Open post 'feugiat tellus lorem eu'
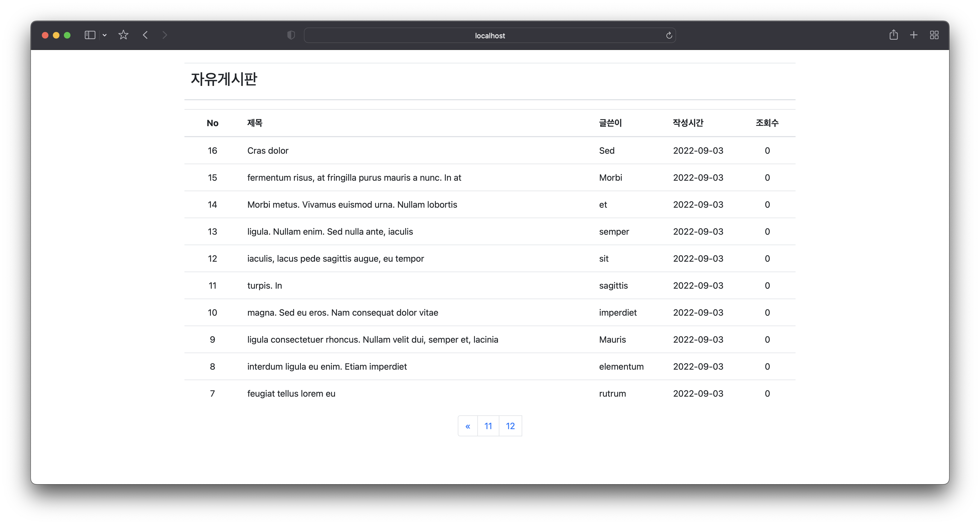Viewport: 980px width, 525px height. (x=292, y=394)
